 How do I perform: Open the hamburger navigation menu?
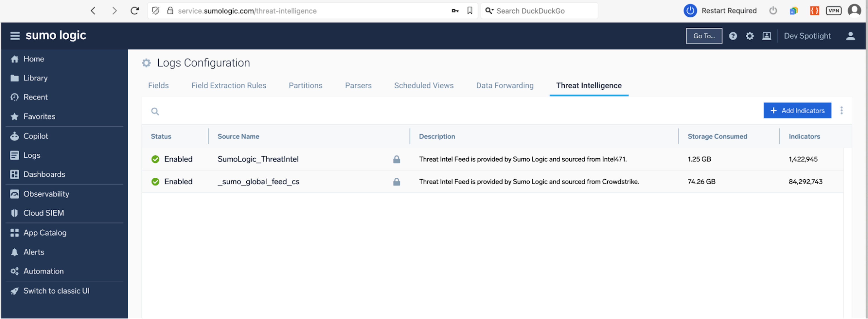tap(15, 36)
